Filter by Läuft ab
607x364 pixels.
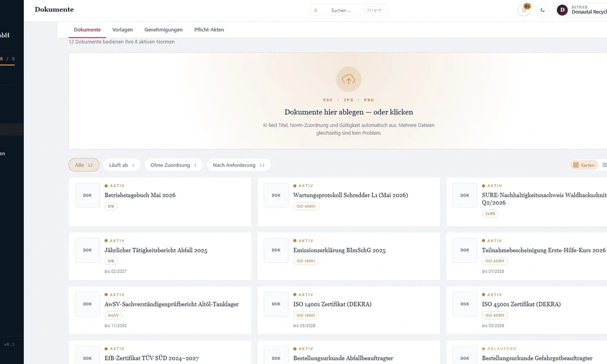(122, 165)
